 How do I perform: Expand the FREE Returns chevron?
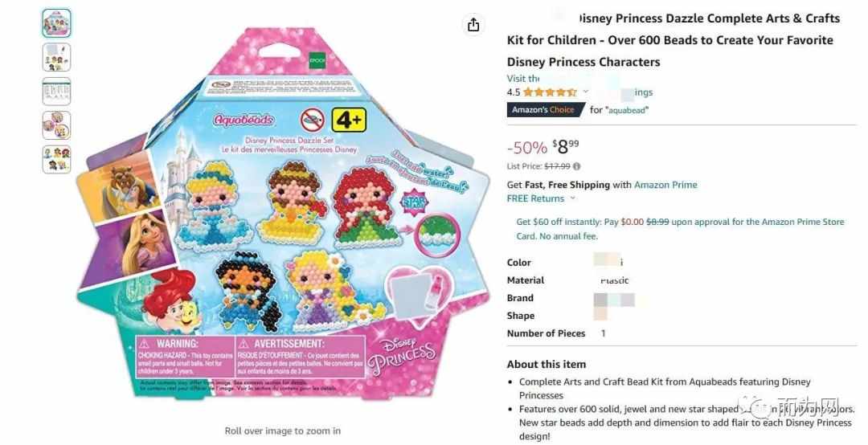[572, 198]
